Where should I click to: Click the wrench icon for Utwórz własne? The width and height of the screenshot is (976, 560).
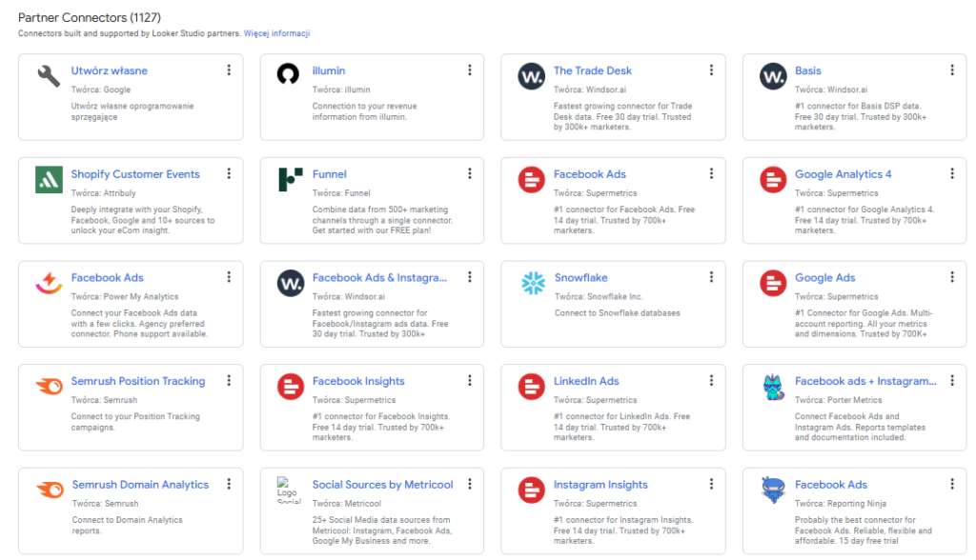coord(49,76)
